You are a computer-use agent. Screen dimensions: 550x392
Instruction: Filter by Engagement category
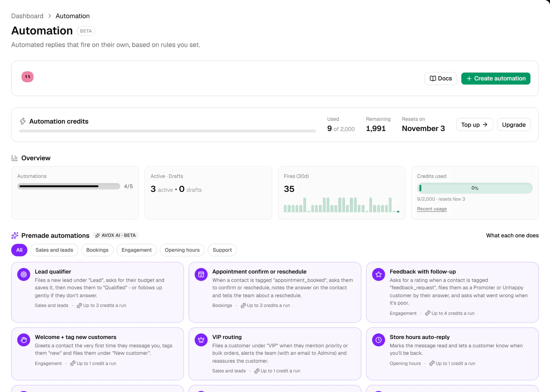coord(136,250)
